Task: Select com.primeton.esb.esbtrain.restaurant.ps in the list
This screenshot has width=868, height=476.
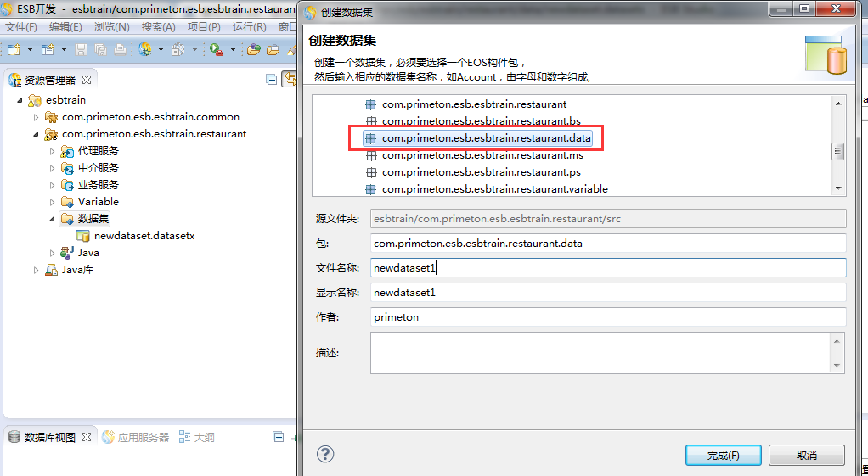Action: point(481,172)
